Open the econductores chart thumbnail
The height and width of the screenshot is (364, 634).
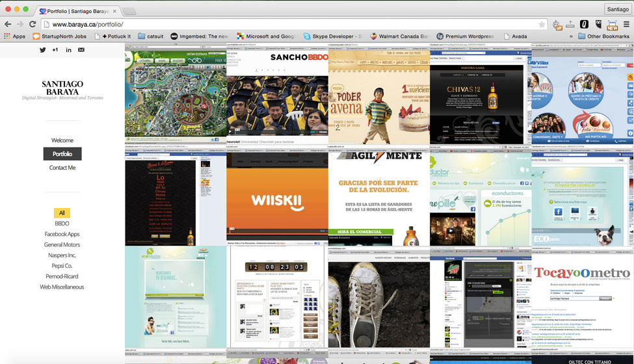[x=481, y=195]
